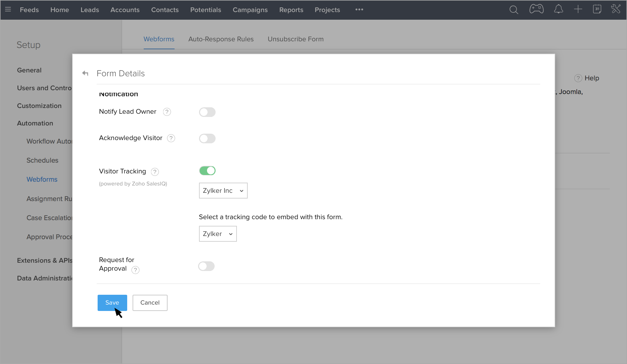627x364 pixels.
Task: Open the hamburger menu icon
Action: pyautogui.click(x=8, y=10)
